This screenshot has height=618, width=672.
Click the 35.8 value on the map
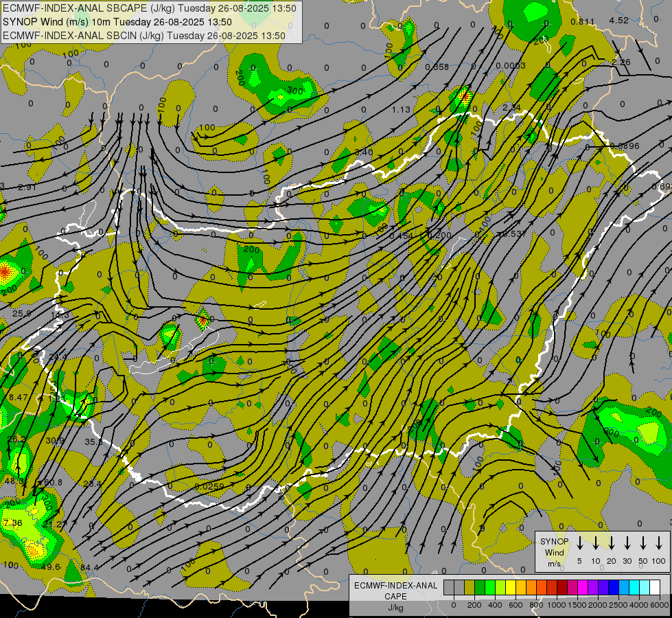pos(94,442)
